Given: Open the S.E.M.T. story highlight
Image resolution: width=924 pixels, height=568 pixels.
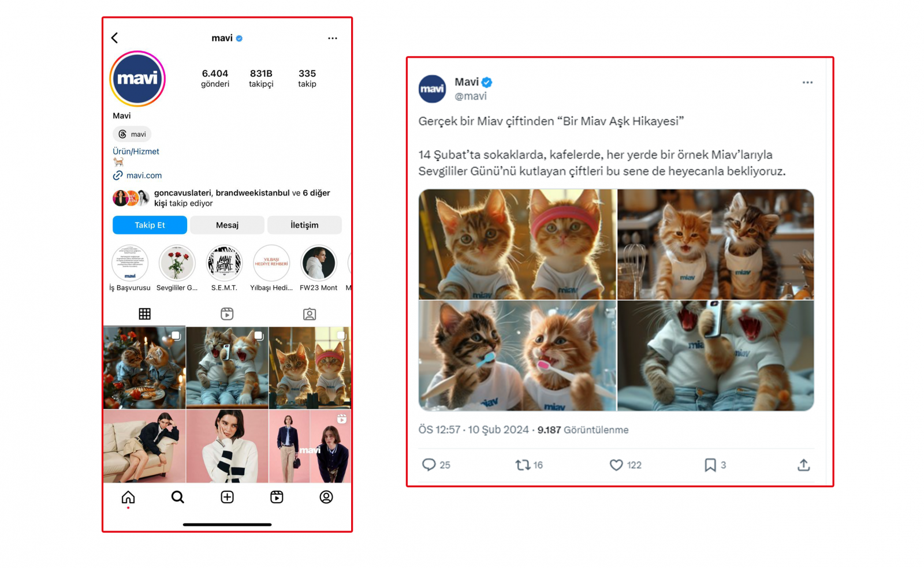Looking at the screenshot, I should [224, 263].
